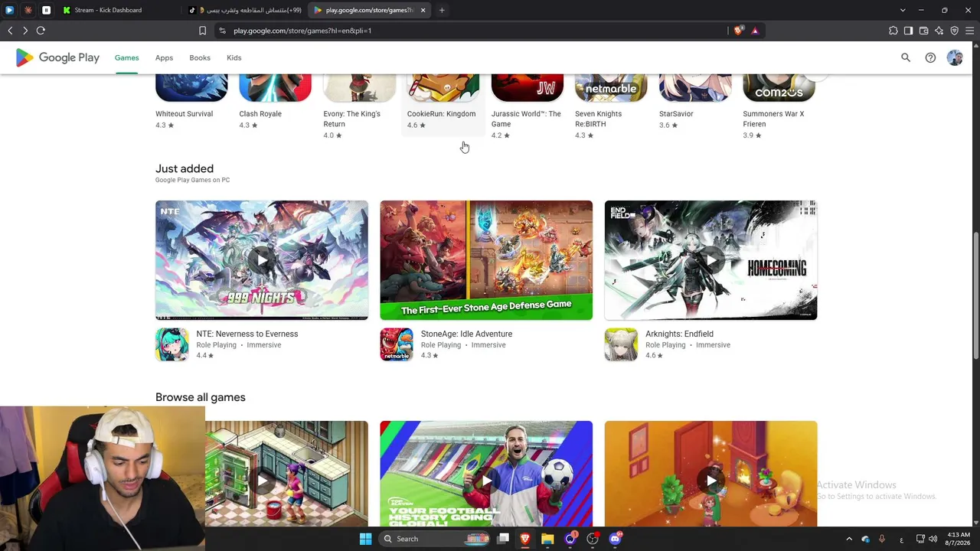Open the Brave Shields lion icon

coord(738,31)
